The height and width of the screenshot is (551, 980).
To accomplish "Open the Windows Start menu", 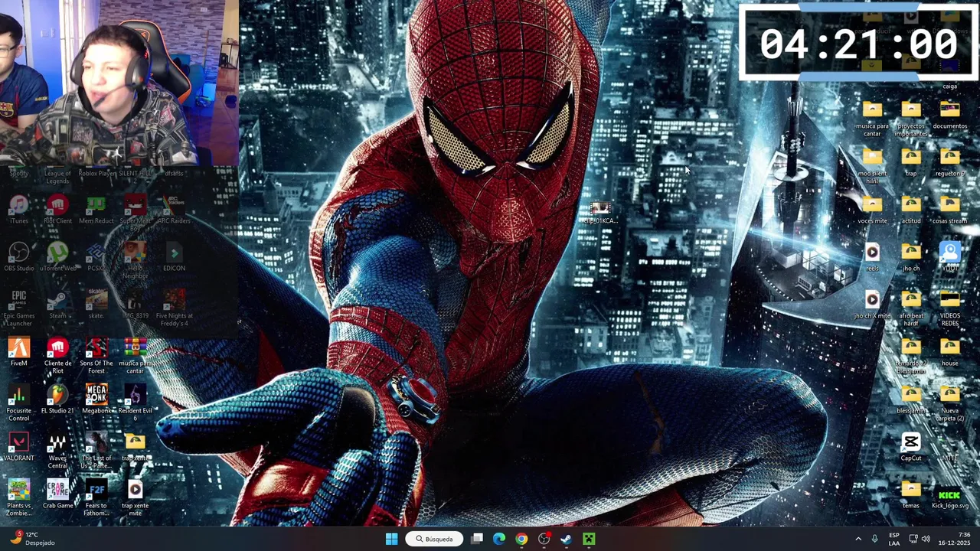I will [x=391, y=539].
